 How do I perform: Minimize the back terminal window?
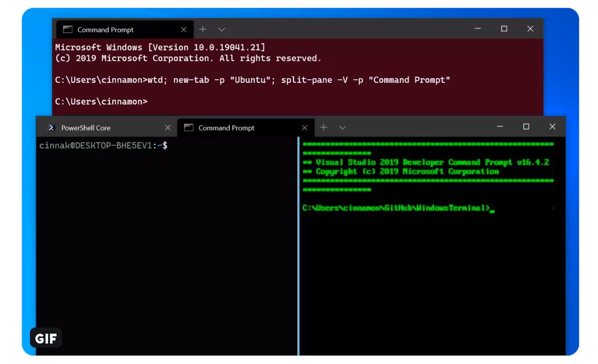(x=478, y=28)
